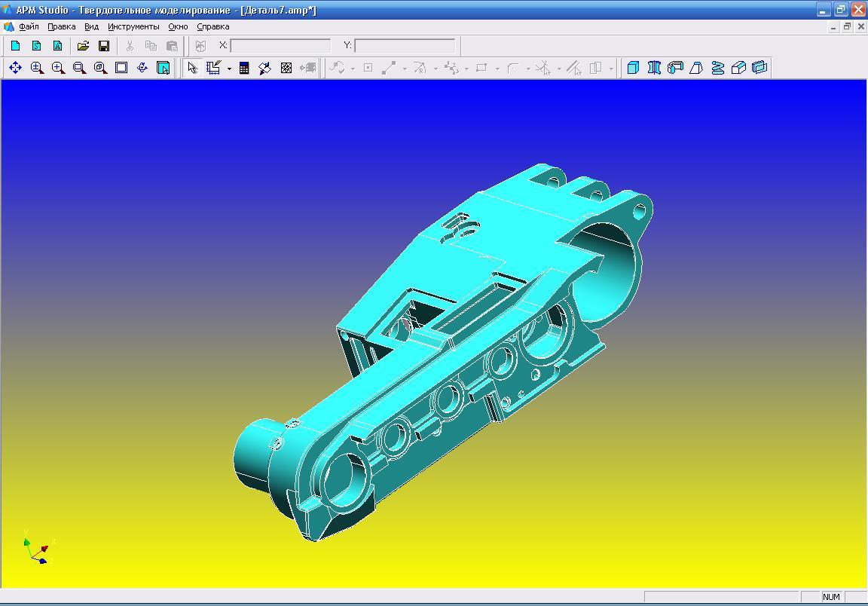Viewport: 868px width, 606px height.
Task: Click the Copy icon in the toolbar
Action: tap(151, 46)
